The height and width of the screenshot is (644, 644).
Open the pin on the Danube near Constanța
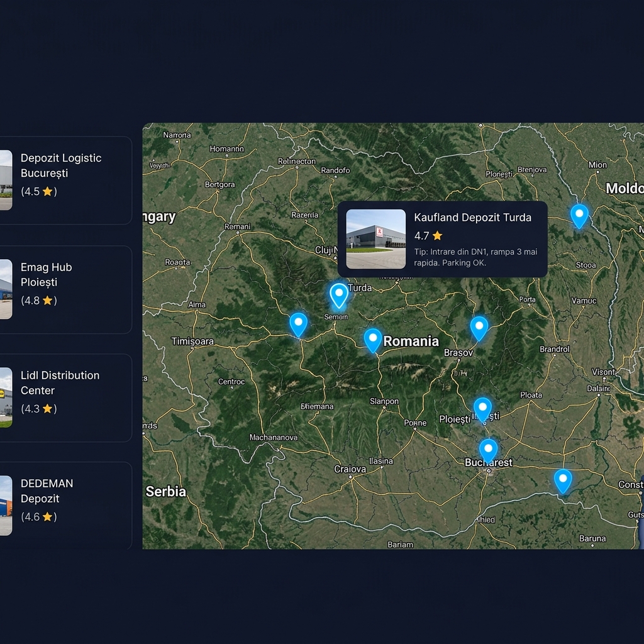pyautogui.click(x=563, y=481)
